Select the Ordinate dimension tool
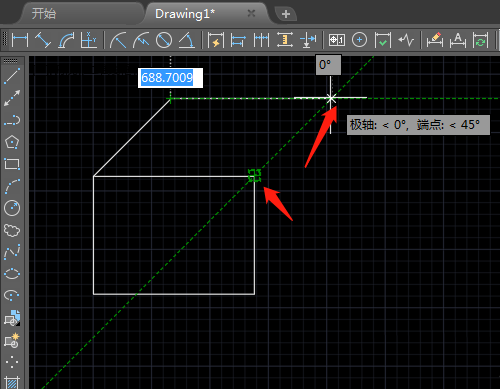Screen dimensions: 500x389 [x=89, y=40]
